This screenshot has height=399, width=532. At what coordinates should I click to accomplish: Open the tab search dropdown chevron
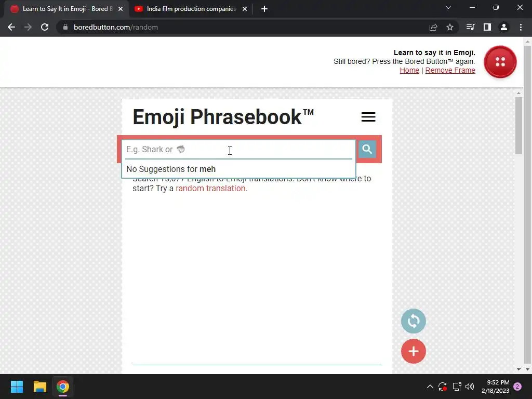click(448, 7)
